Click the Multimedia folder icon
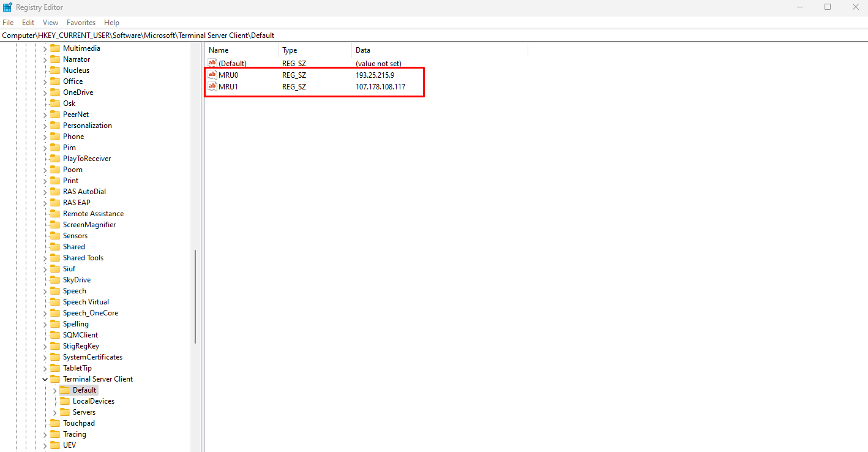This screenshot has width=868, height=452. [x=55, y=48]
